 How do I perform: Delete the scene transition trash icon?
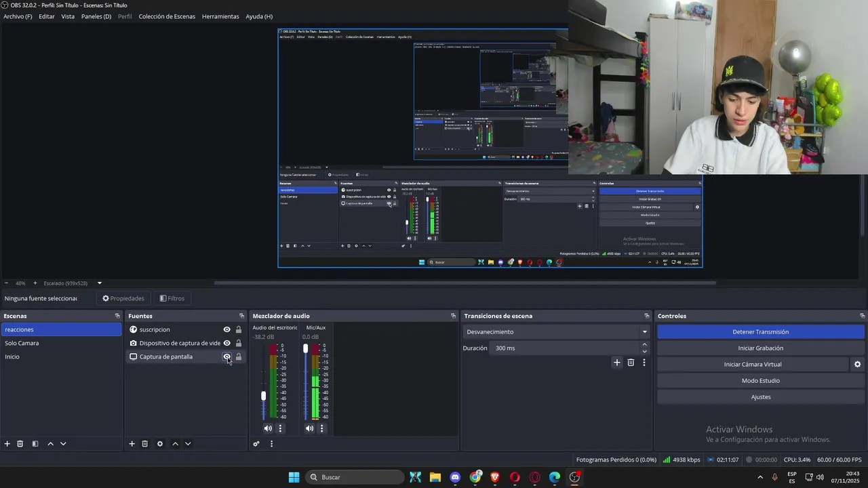[x=631, y=363]
